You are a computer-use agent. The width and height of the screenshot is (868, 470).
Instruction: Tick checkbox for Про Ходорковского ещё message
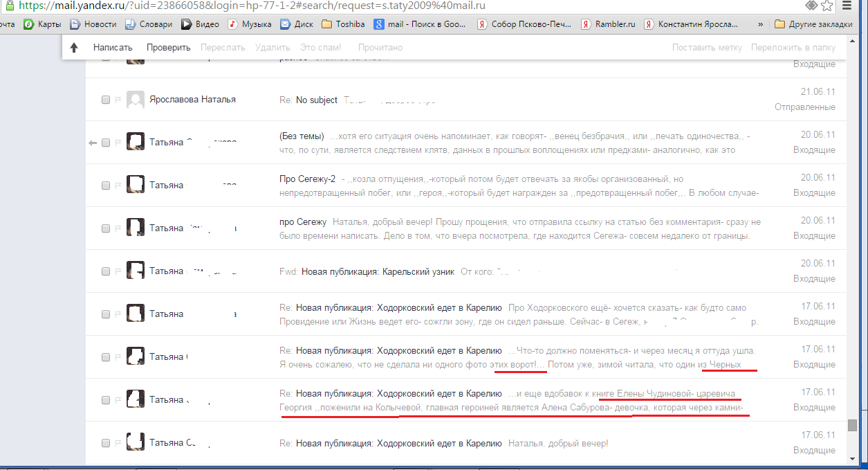click(106, 314)
